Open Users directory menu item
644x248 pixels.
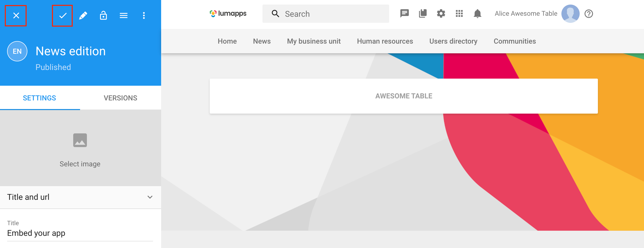click(x=453, y=41)
